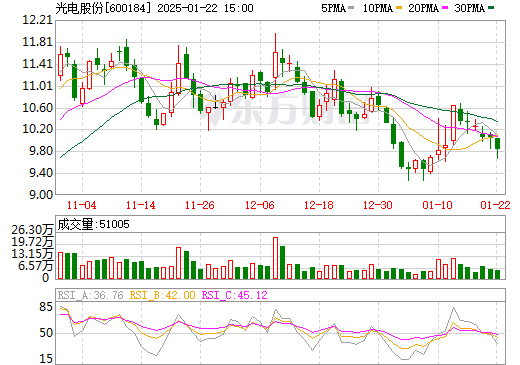Click the 01-22 date label
The width and height of the screenshot is (520, 365).
click(495, 205)
